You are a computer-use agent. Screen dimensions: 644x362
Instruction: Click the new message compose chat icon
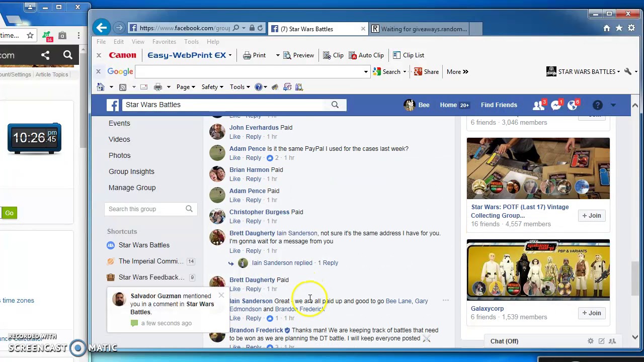[x=601, y=341]
